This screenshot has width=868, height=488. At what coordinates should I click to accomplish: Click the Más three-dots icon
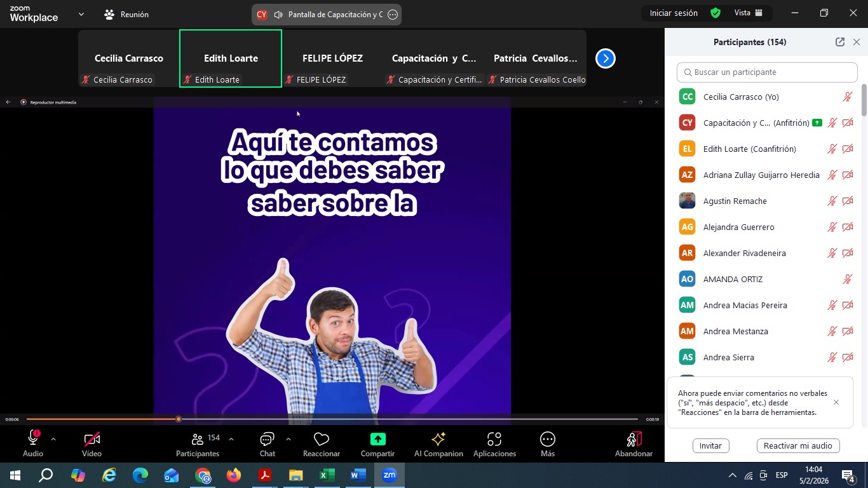(x=547, y=440)
